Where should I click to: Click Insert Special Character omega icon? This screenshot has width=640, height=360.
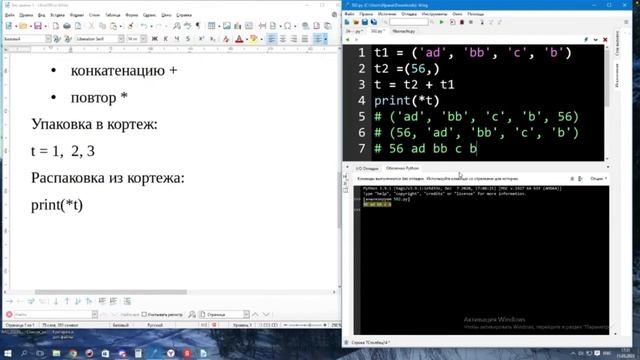tap(288, 26)
